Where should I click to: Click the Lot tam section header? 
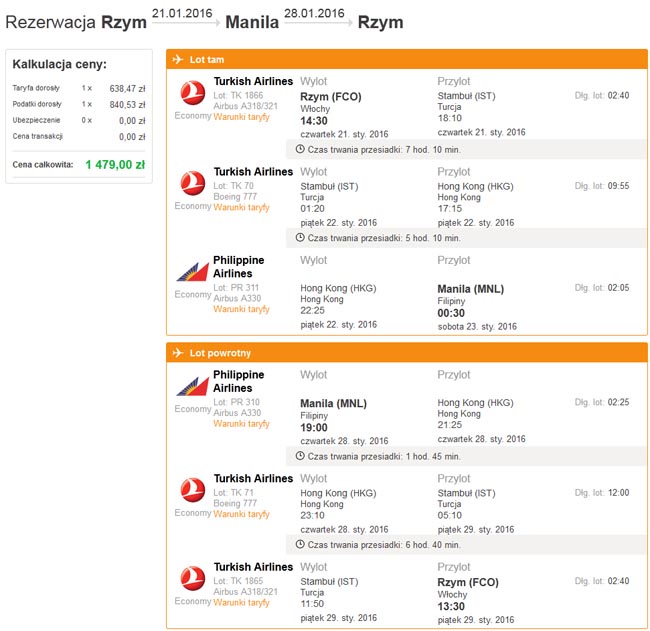coord(407,59)
